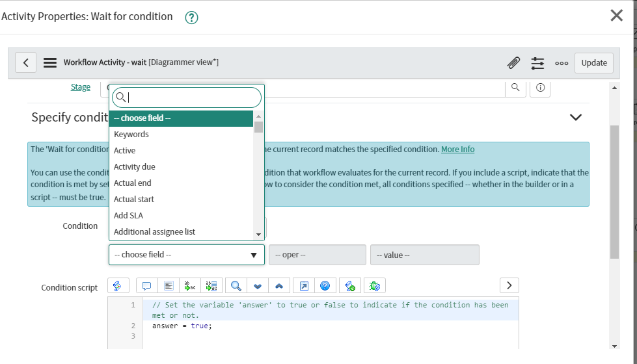Screen dimensions: 637x364
Task: Look up Stage using the magnifier icon
Action: point(515,87)
